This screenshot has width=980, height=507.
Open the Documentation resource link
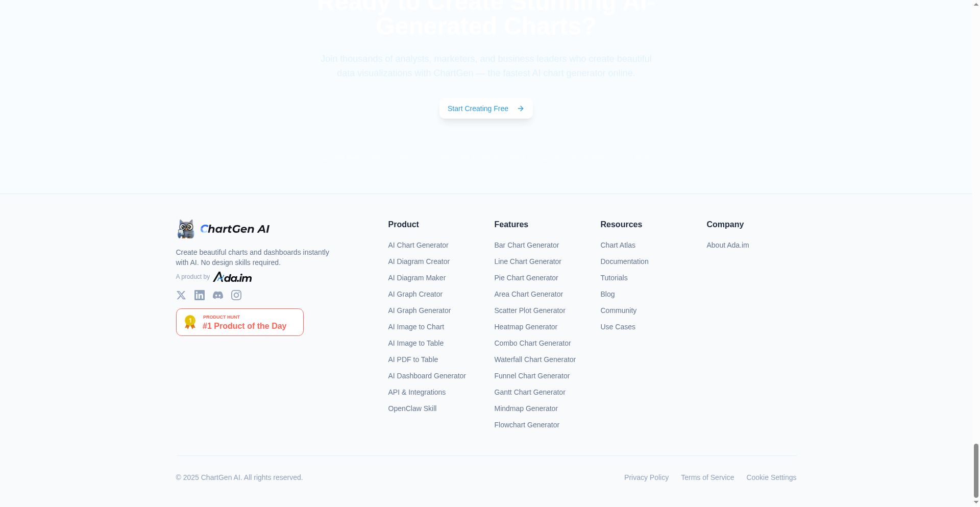tap(624, 261)
